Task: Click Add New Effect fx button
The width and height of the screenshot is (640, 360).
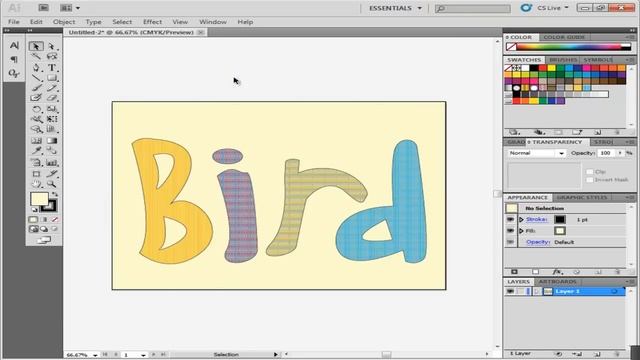Action: (x=557, y=272)
